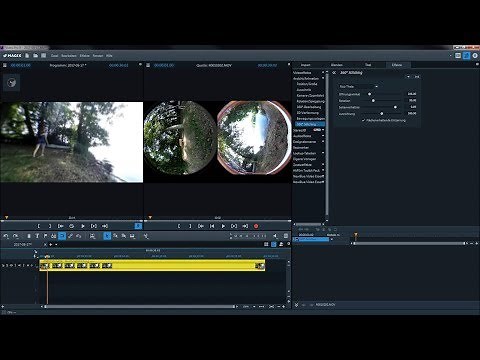
Task: Click the razor cut tool icon
Action: pos(146,236)
